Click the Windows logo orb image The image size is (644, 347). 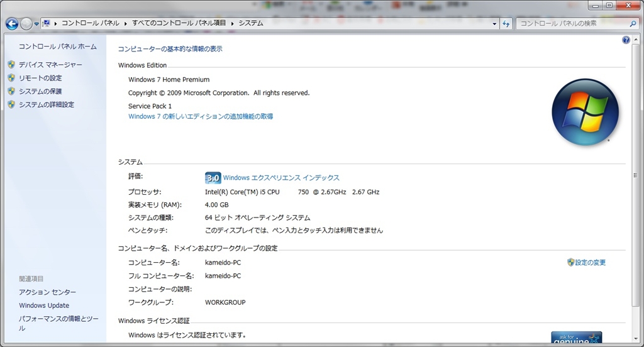(x=585, y=112)
